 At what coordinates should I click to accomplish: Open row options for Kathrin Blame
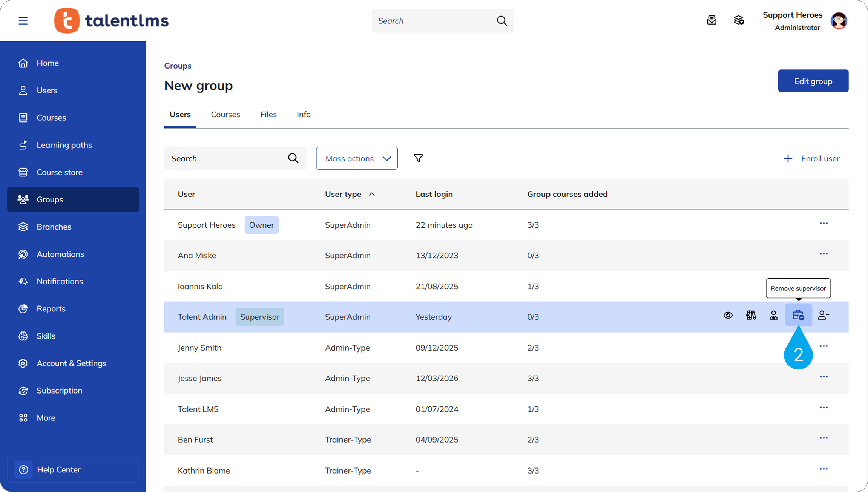[x=824, y=469]
